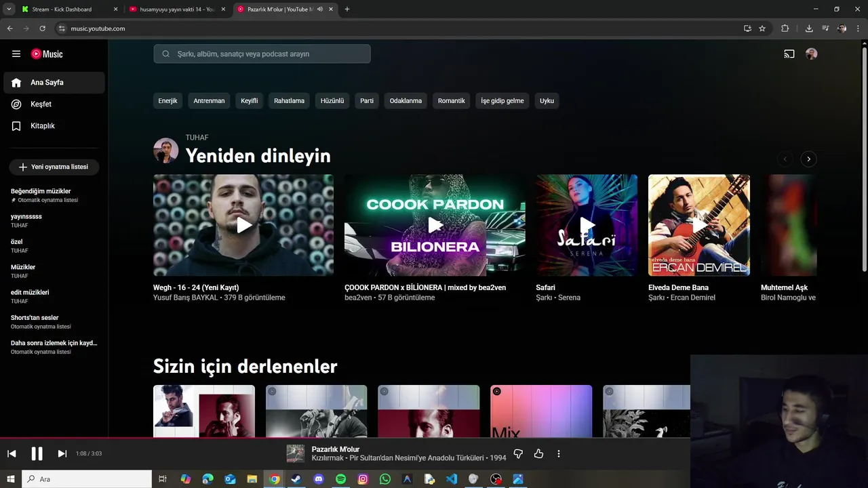Select the İşe gidip gelme chip
Viewport: 868px width, 488px height.
click(x=502, y=101)
